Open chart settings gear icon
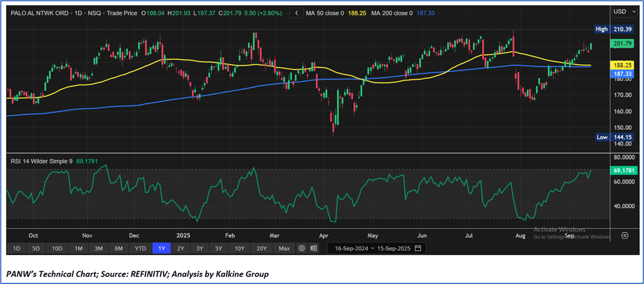Viewport: 644px width, 284px height. click(x=302, y=248)
